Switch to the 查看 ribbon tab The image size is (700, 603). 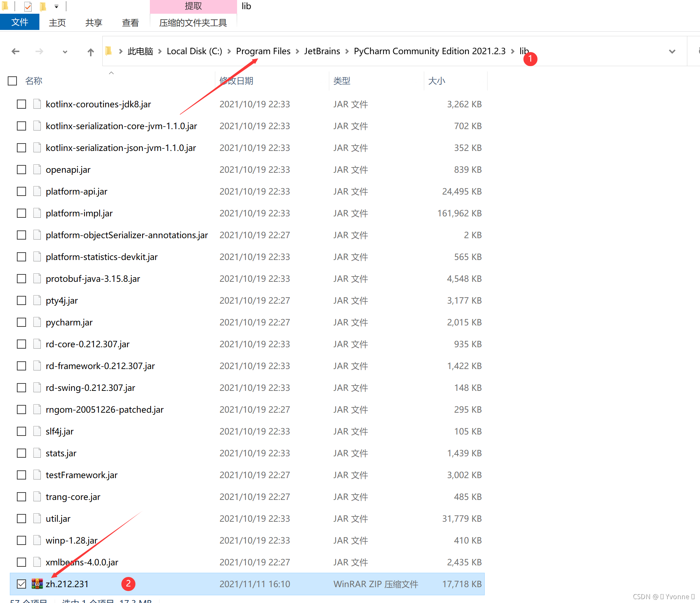click(x=130, y=23)
